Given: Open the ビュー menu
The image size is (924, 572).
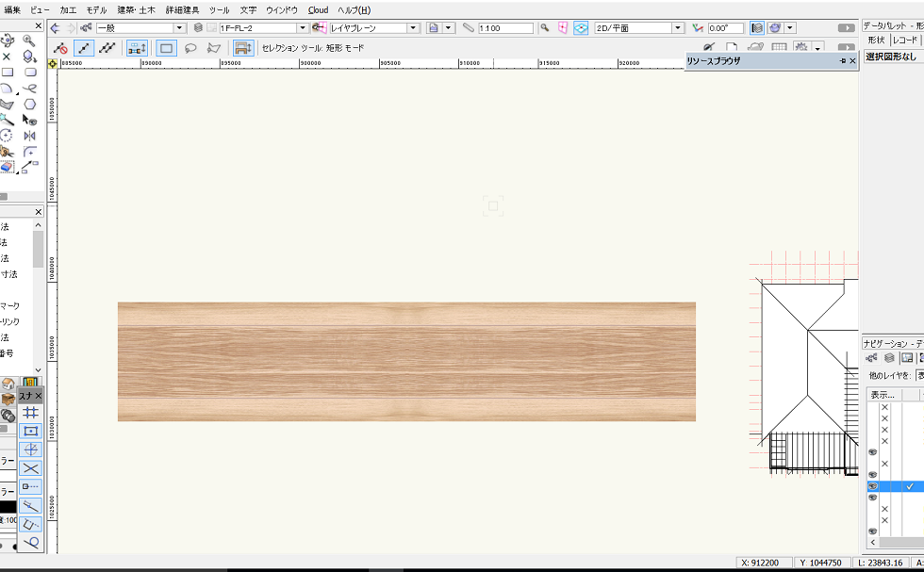Looking at the screenshot, I should (40, 10).
